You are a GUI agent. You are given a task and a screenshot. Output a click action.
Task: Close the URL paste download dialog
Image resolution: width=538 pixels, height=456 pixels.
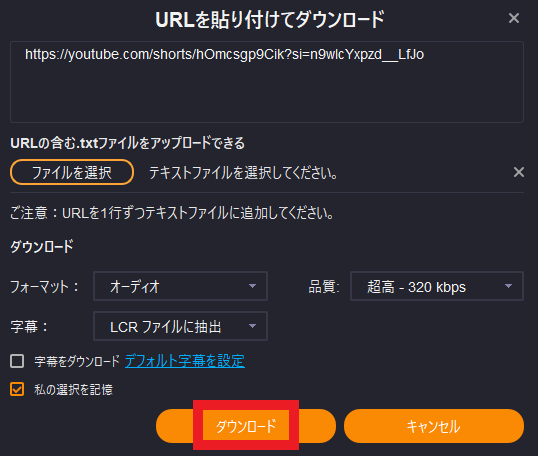(514, 18)
